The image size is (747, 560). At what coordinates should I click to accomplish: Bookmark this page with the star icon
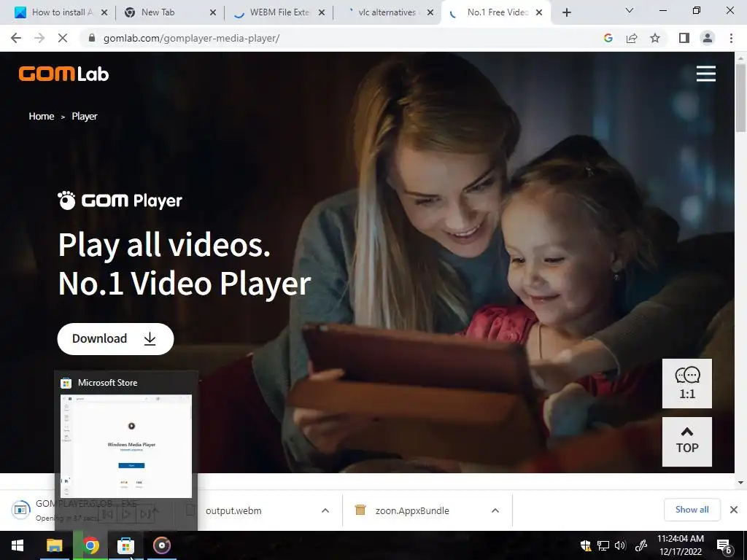pyautogui.click(x=655, y=38)
